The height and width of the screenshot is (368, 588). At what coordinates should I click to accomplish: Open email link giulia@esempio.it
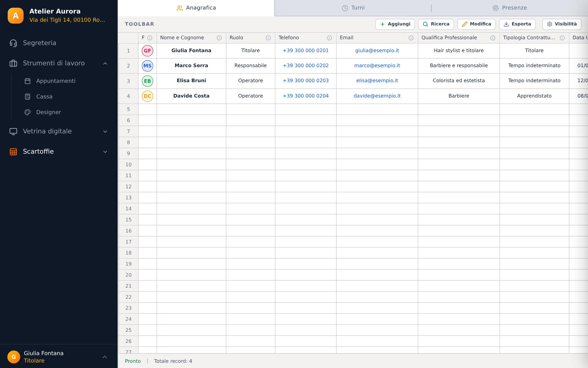[x=377, y=51]
